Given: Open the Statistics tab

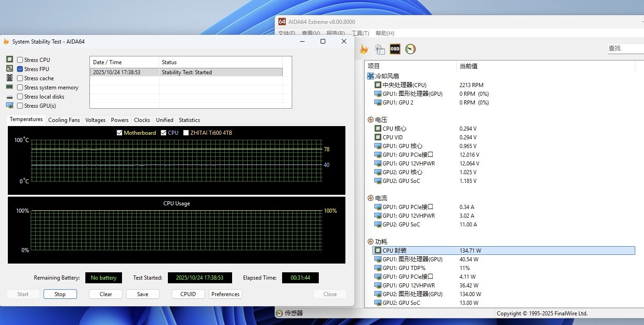Looking at the screenshot, I should coord(189,120).
